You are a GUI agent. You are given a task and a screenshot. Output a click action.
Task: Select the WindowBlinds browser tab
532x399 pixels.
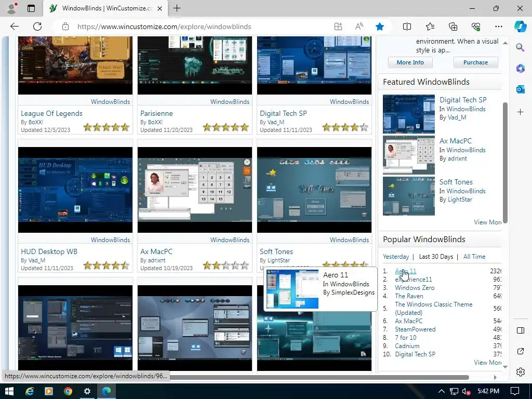pyautogui.click(x=106, y=8)
